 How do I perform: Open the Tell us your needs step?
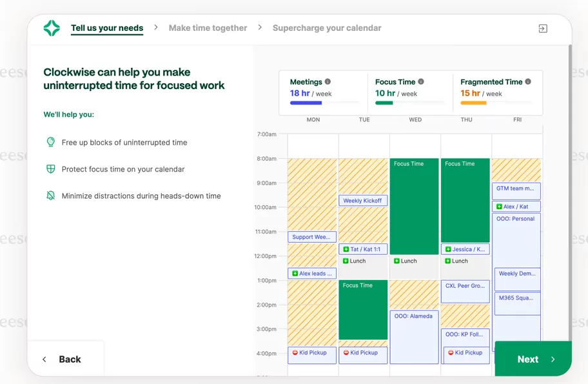[107, 28]
